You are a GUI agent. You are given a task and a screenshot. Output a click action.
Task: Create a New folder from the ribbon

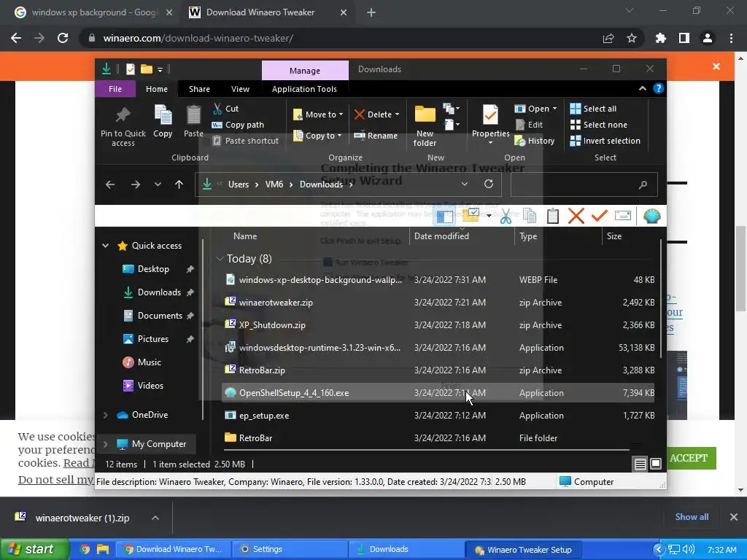click(x=425, y=126)
